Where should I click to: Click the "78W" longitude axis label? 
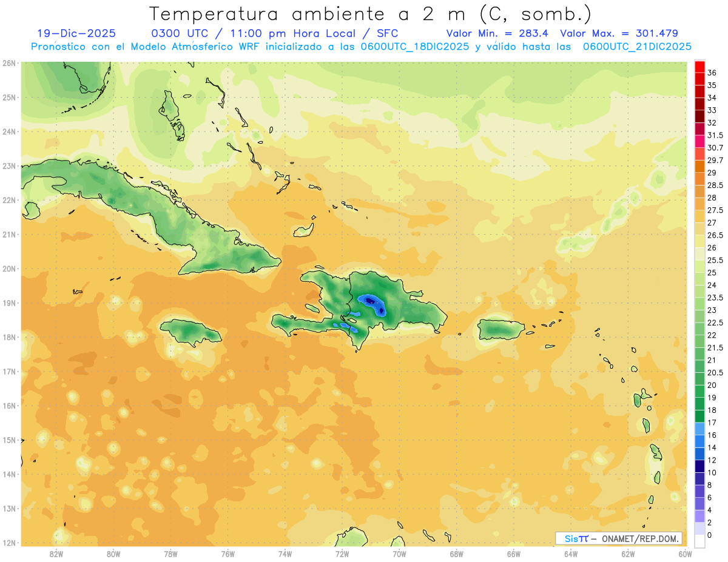coord(170,554)
